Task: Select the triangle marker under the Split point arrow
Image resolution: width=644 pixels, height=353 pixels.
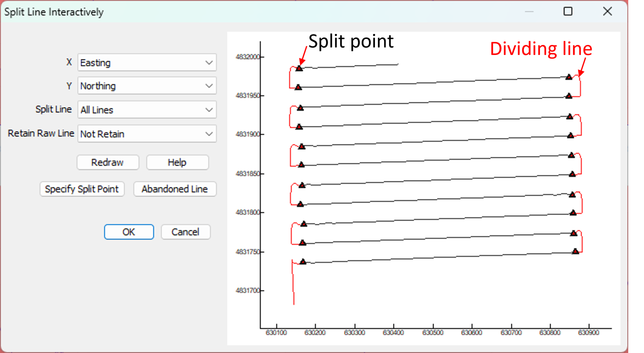Action: pos(299,68)
